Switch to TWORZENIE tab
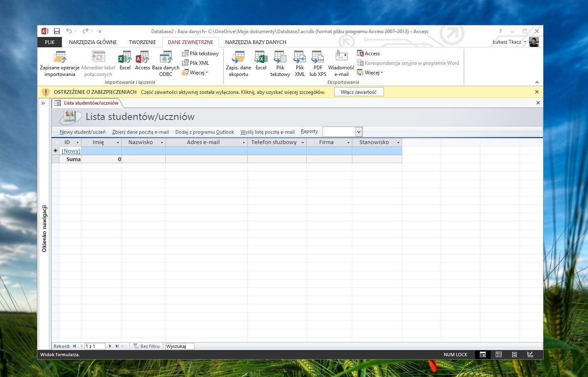The height and width of the screenshot is (377, 588). [x=142, y=42]
